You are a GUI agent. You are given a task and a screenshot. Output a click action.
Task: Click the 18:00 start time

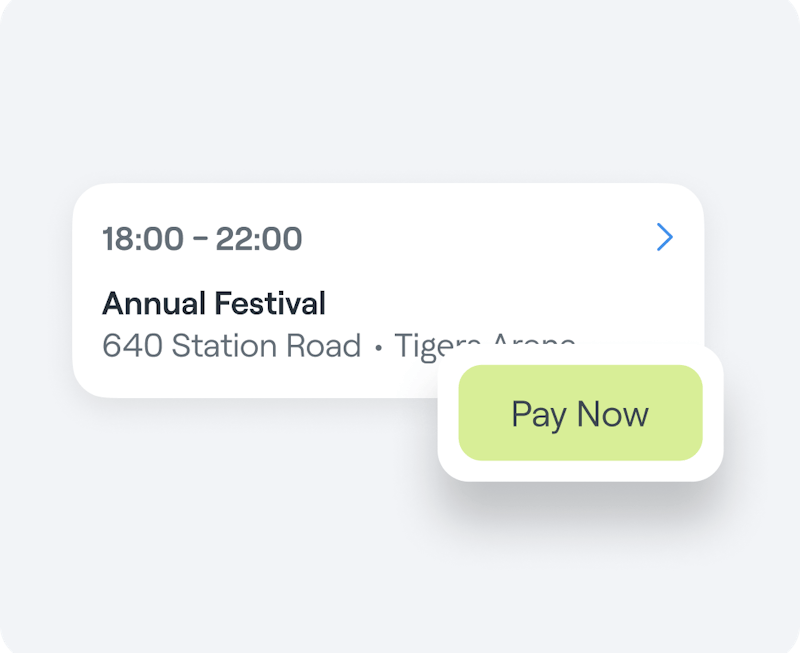[143, 239]
